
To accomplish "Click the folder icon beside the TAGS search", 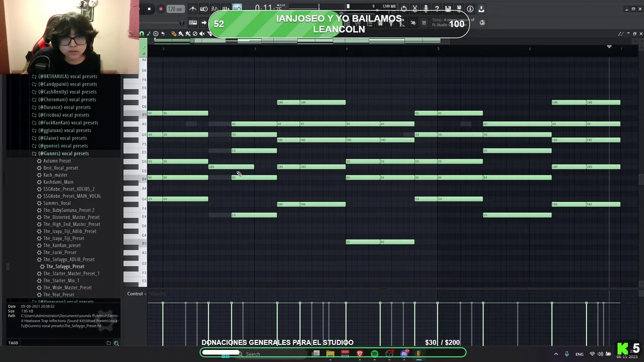I will 109,343.
